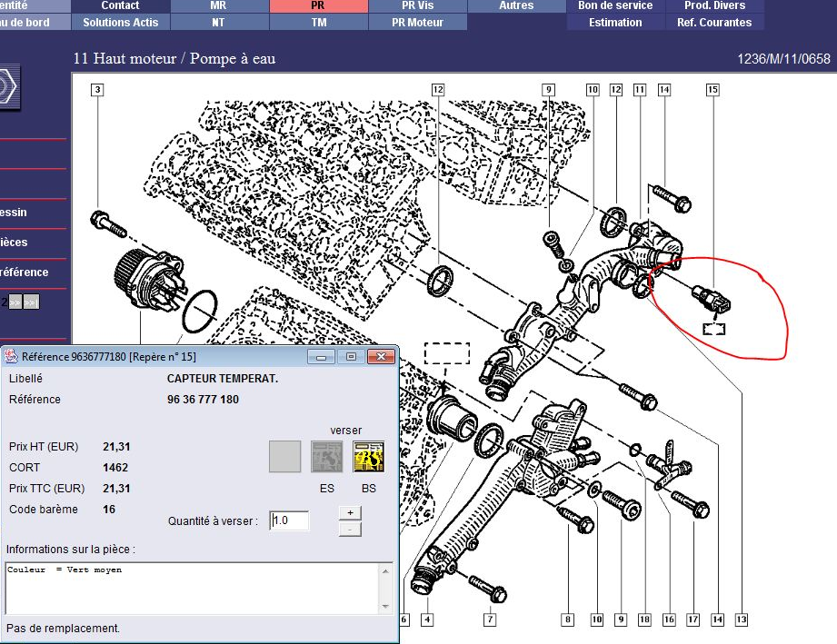The width and height of the screenshot is (837, 644).
Task: Open Ref. Courantes
Action: coord(714,22)
